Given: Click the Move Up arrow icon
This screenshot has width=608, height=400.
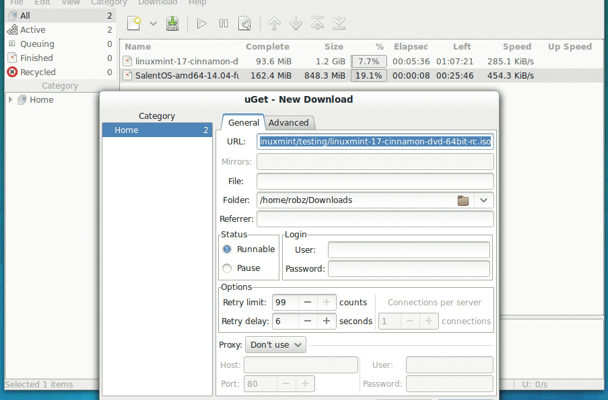Looking at the screenshot, I should (x=274, y=24).
